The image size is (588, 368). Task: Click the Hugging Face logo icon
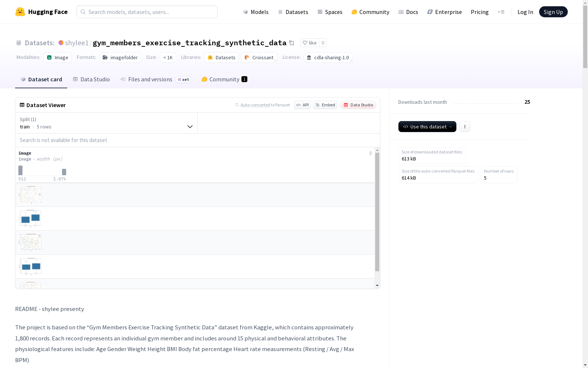20,12
